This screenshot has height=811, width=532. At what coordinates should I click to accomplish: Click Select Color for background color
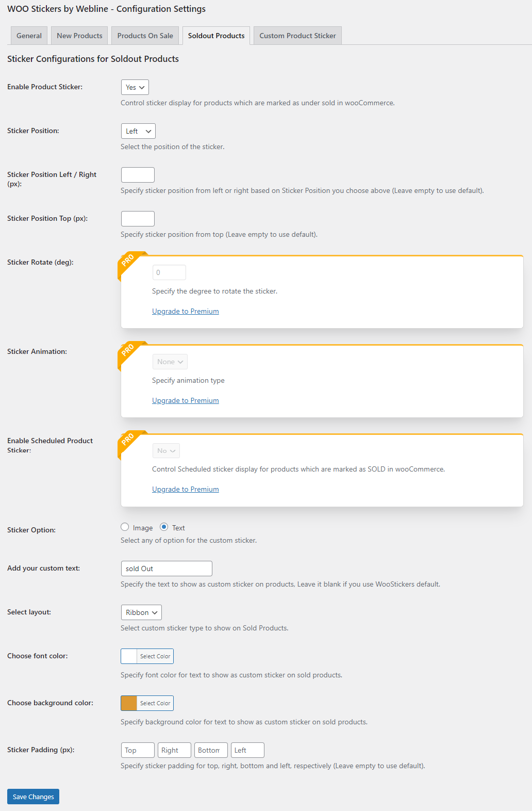coord(155,703)
